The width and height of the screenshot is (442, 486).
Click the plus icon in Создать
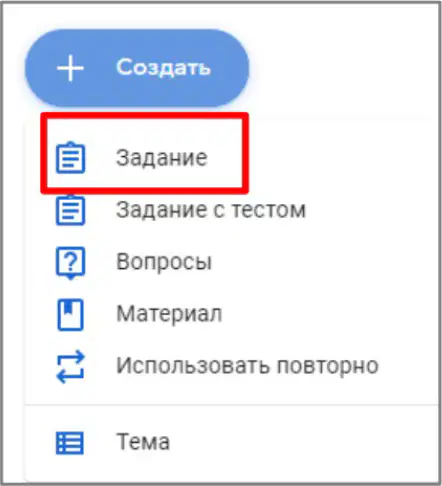click(70, 68)
